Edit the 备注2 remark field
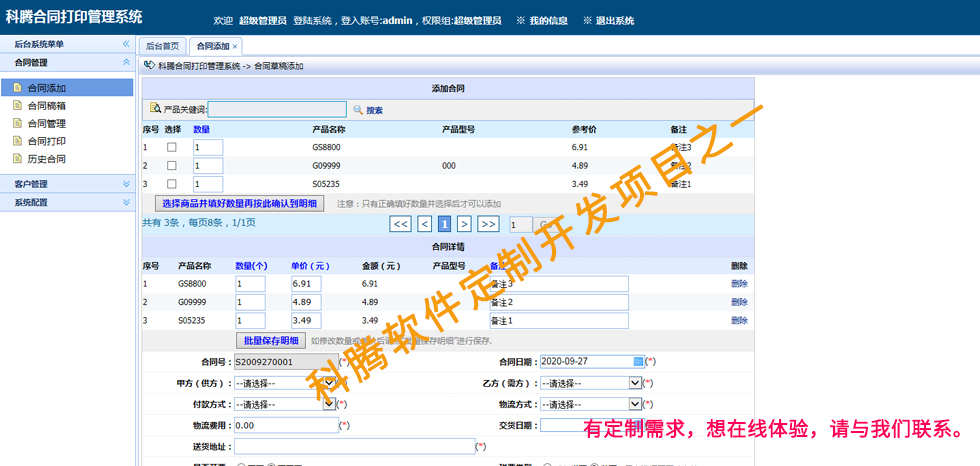This screenshot has height=466, width=980. pyautogui.click(x=559, y=302)
